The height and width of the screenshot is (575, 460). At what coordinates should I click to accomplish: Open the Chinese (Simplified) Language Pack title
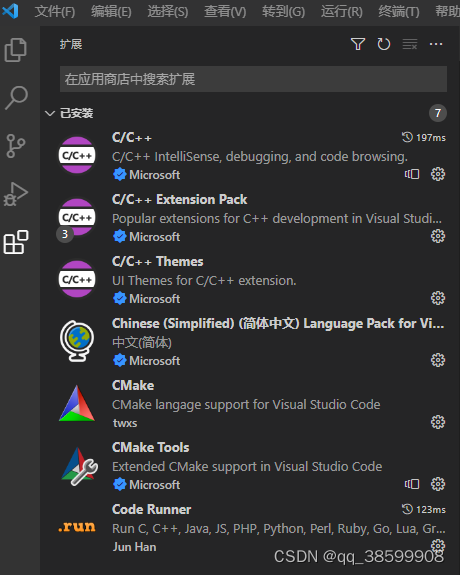click(278, 323)
